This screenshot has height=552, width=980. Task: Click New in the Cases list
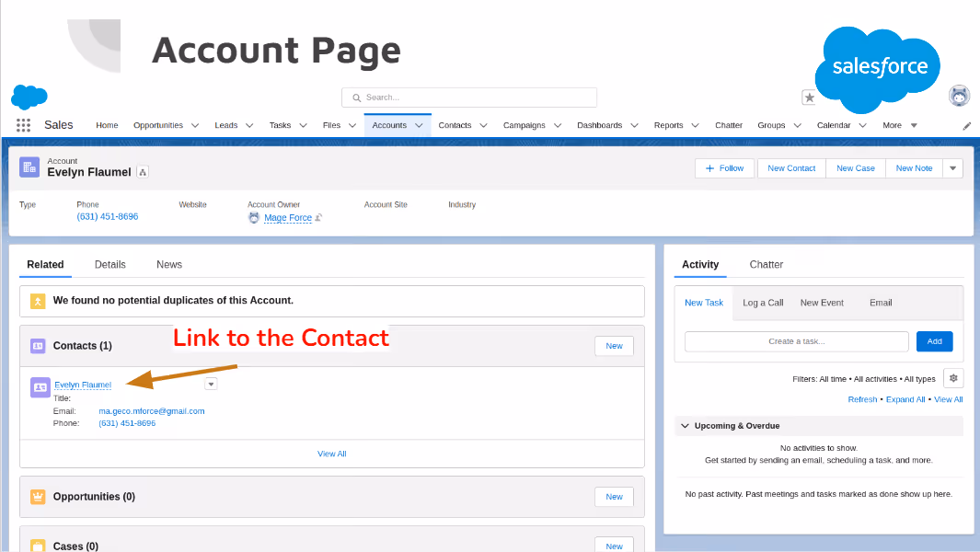[x=614, y=546]
